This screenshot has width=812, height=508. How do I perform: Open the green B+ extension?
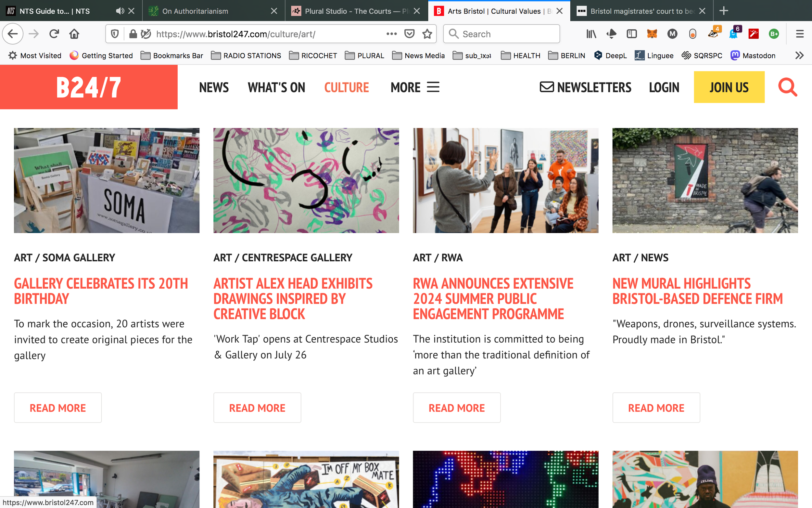point(774,34)
